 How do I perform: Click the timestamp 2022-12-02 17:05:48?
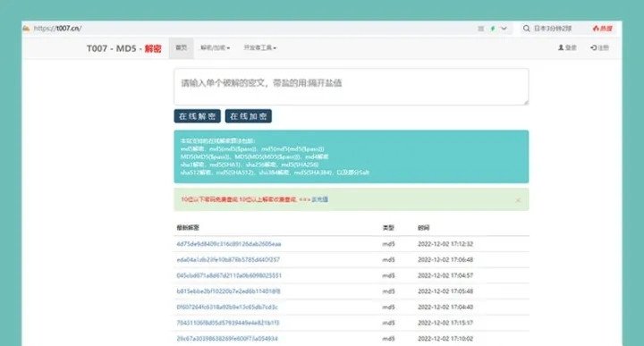pos(445,291)
